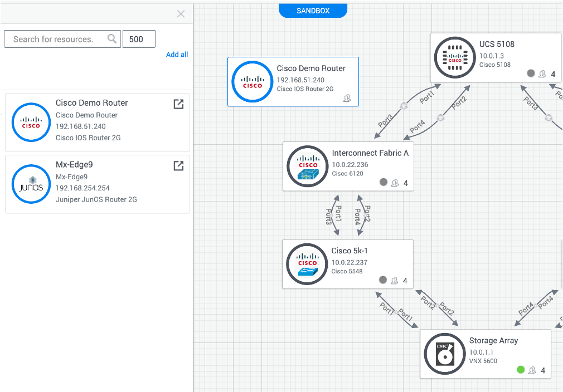The height and width of the screenshot is (392, 563).
Task: Click the Search for resources input field
Action: point(62,39)
